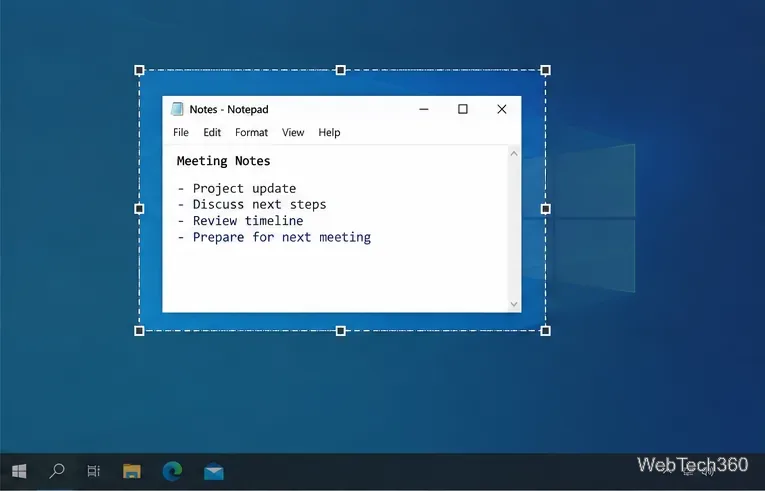Click the middle-left selection handle
Screen dimensions: 765x491
click(x=139, y=209)
